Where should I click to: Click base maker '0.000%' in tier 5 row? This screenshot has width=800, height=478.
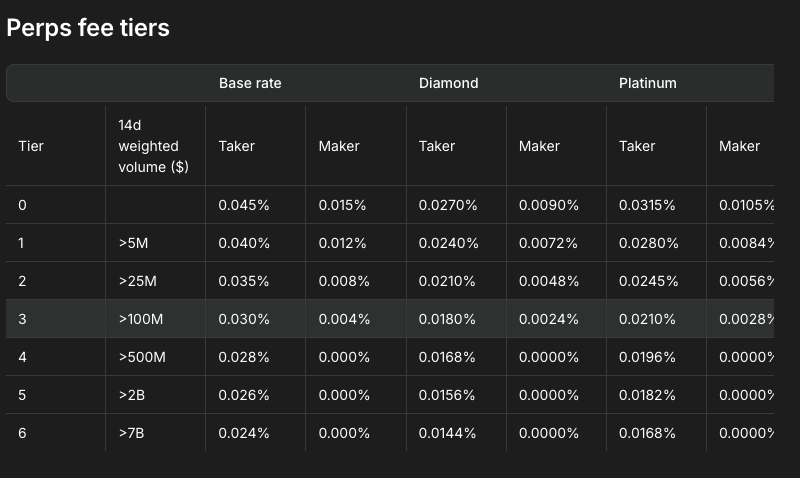[x=344, y=395]
